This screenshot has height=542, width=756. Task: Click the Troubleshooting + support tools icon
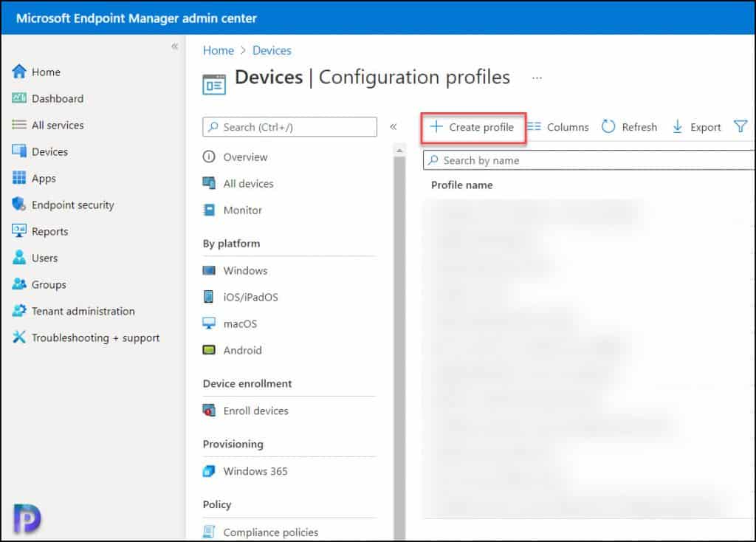(x=18, y=337)
